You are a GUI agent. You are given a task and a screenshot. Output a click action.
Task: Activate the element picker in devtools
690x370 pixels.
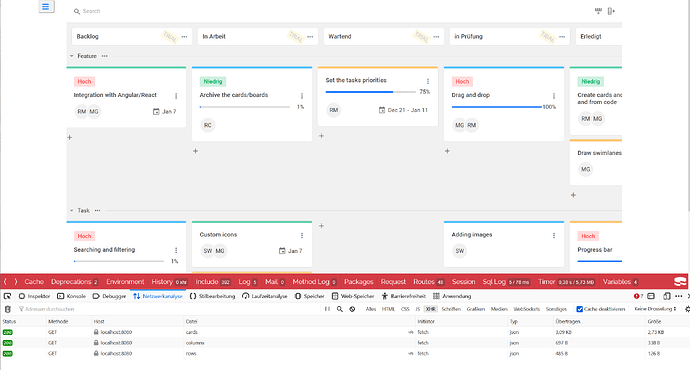[x=7, y=296]
